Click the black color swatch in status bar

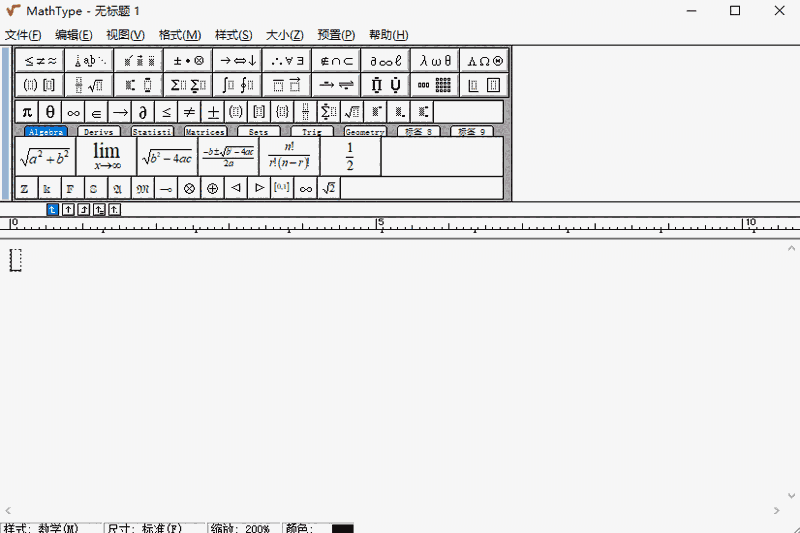tap(342, 528)
